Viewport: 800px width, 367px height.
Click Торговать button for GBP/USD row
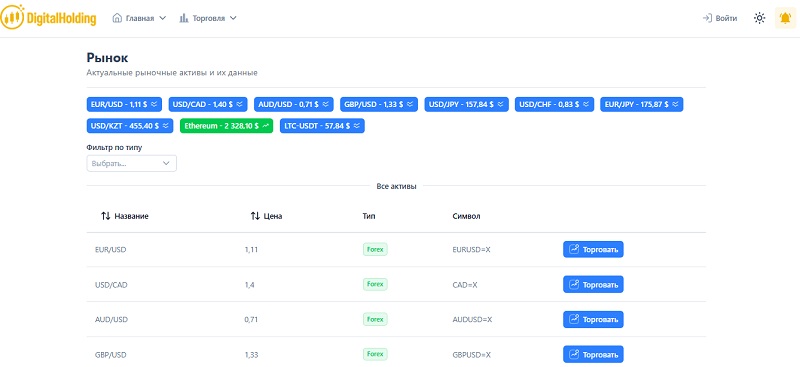pyautogui.click(x=593, y=354)
